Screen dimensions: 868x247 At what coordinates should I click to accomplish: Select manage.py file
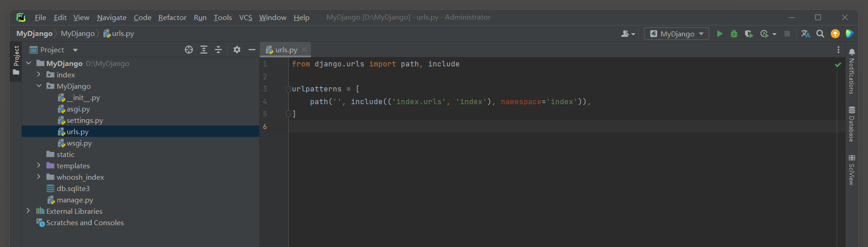pyautogui.click(x=70, y=200)
